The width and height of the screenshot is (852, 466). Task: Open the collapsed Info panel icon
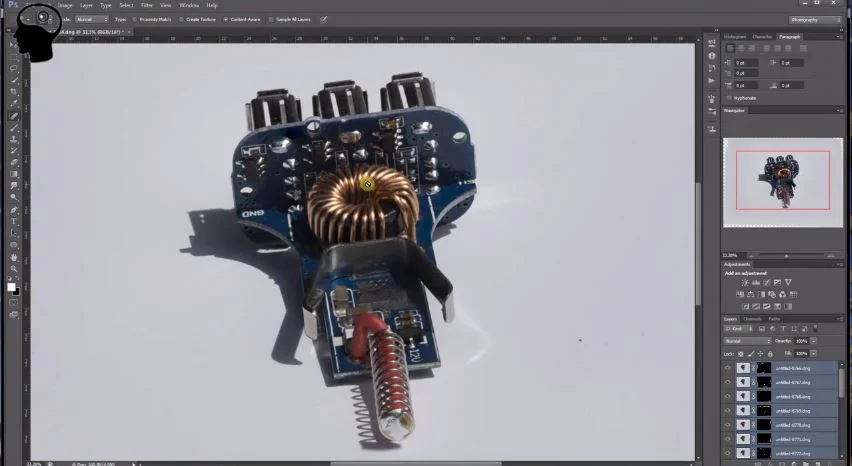tap(712, 55)
